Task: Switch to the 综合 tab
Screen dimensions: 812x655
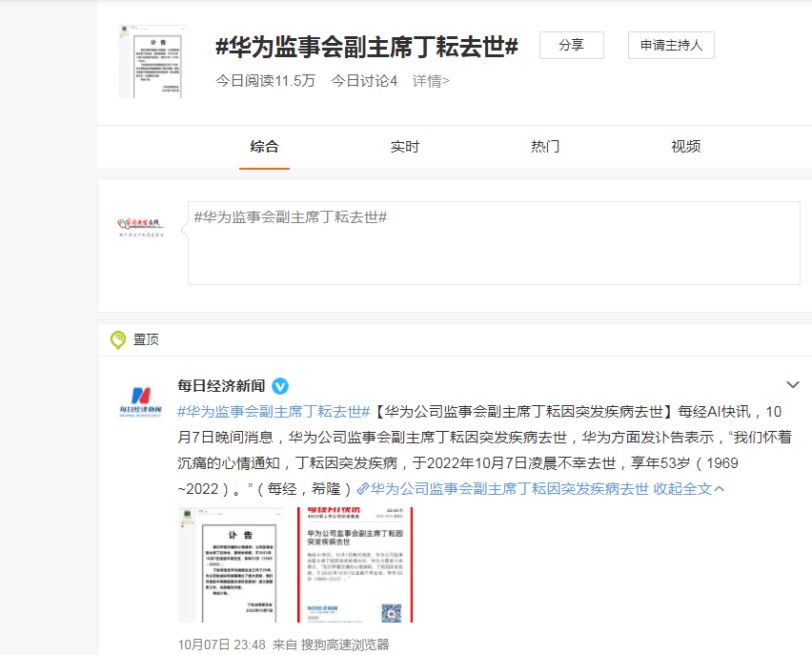Action: (x=264, y=147)
